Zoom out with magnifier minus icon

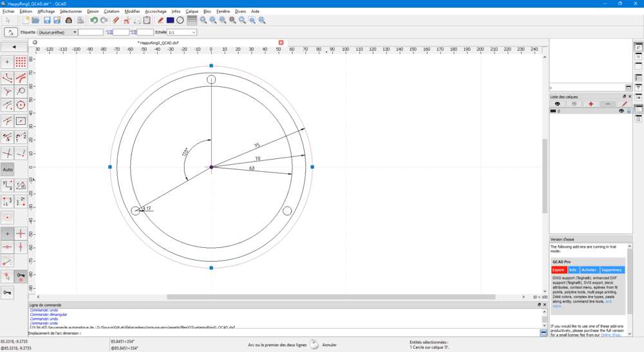[213, 20]
